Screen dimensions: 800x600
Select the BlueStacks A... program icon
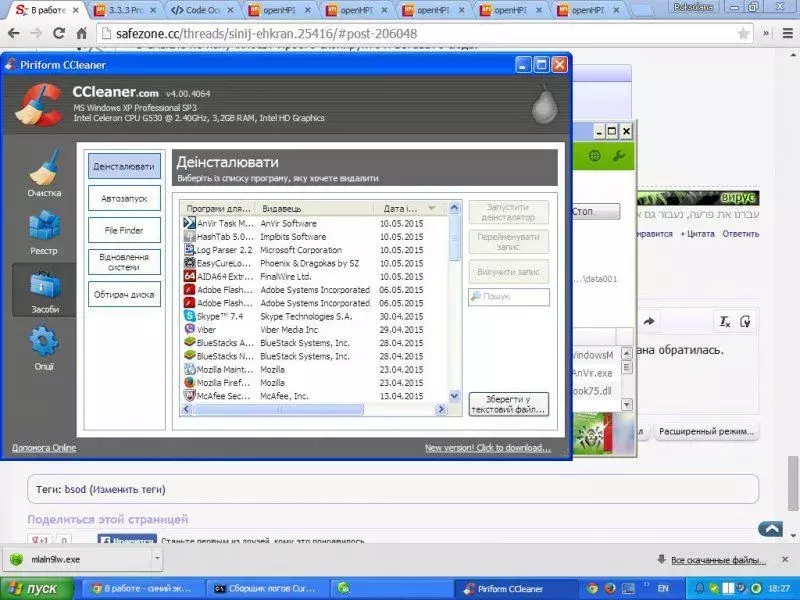(189, 342)
